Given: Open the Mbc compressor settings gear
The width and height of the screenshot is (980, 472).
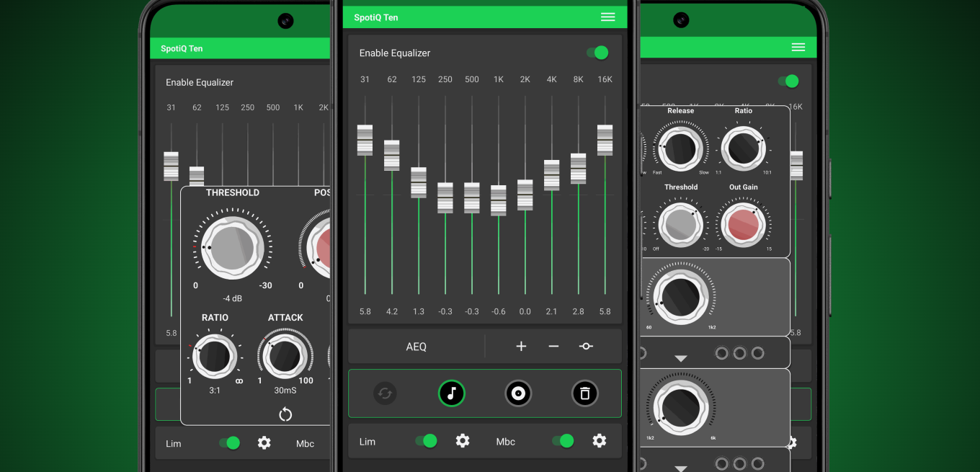Looking at the screenshot, I should pyautogui.click(x=600, y=440).
